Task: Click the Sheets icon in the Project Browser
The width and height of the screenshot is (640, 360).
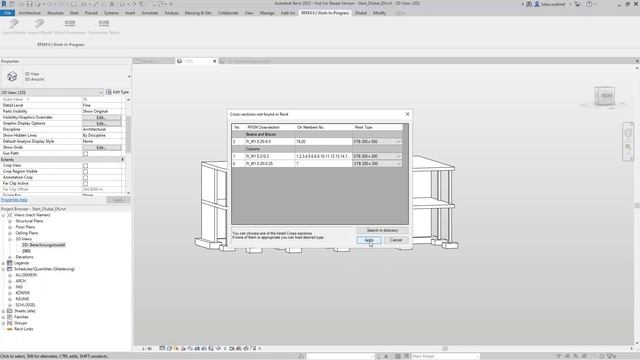Action: point(10,311)
